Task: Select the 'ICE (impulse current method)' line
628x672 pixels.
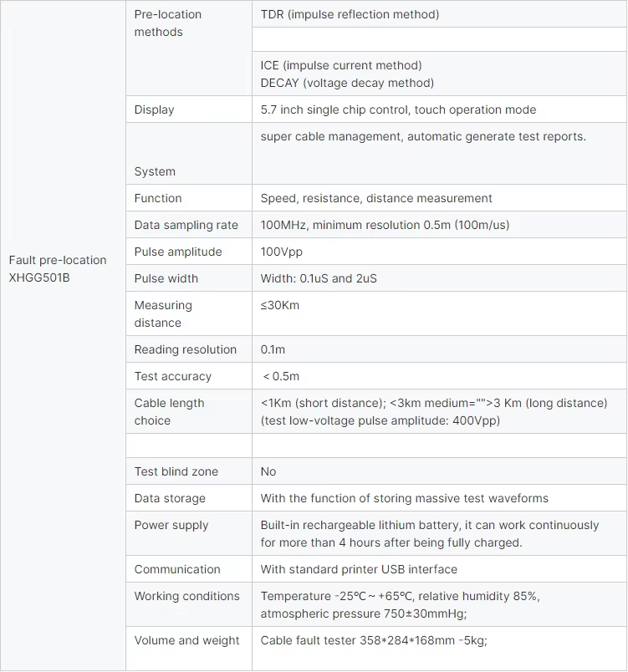Action: [x=341, y=65]
